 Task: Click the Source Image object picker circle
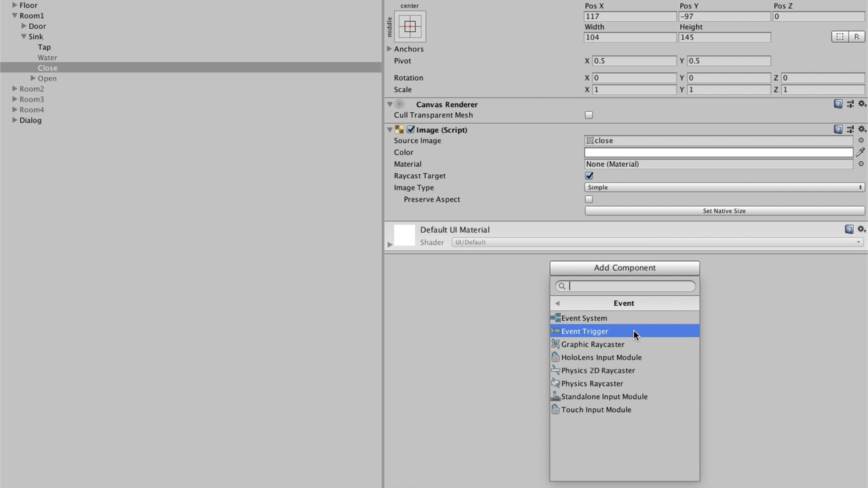pos(861,140)
